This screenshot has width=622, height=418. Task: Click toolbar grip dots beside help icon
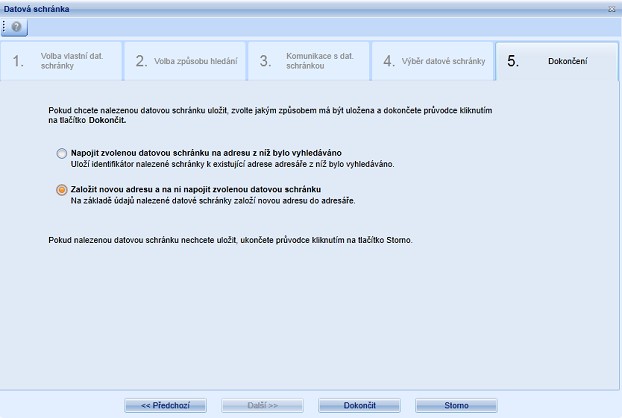pyautogui.click(x=4, y=27)
